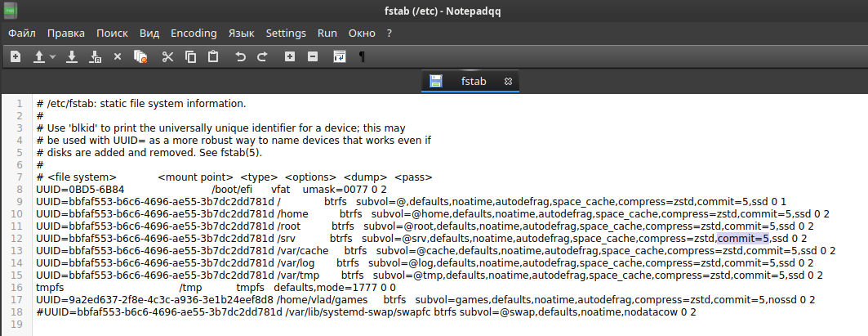The image size is (868, 336).
Task: Toggle word wrap in the toolbar
Action: pyautogui.click(x=340, y=56)
